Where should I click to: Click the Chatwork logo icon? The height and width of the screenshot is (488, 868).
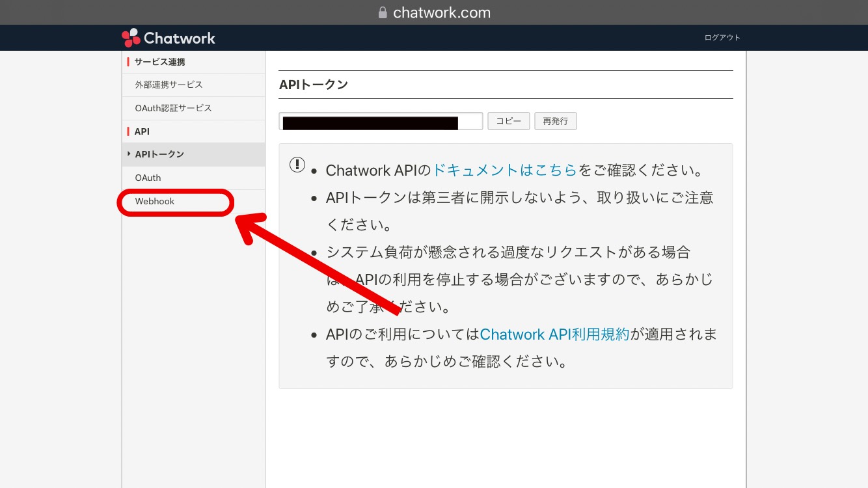point(130,37)
